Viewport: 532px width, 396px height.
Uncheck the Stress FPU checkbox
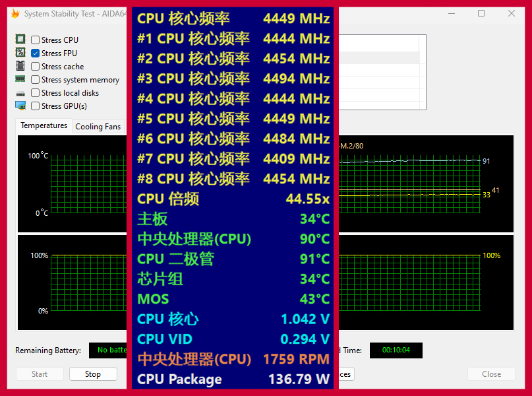tap(36, 53)
